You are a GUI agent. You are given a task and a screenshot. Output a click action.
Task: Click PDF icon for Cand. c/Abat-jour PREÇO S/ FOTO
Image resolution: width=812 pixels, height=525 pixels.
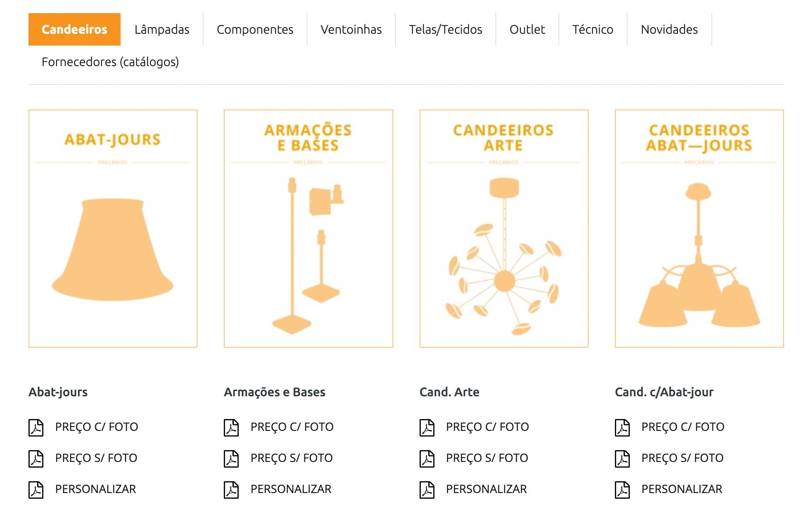622,458
